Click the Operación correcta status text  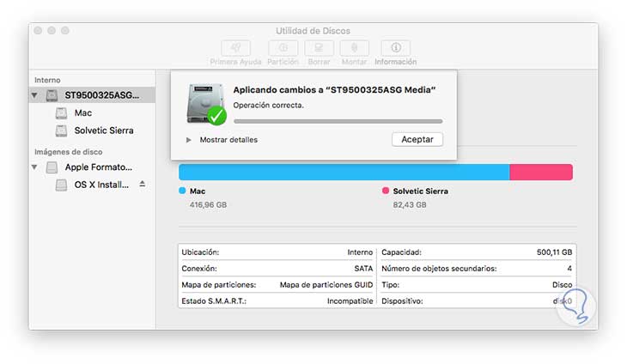point(269,105)
